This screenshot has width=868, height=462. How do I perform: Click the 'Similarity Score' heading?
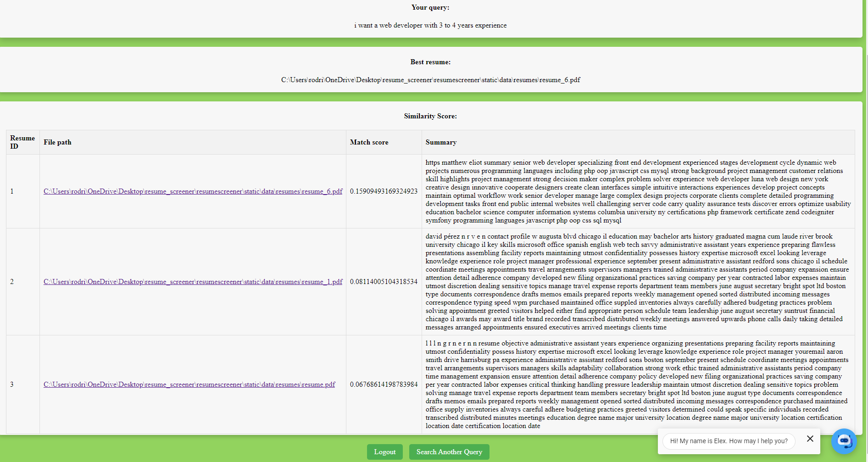(430, 116)
